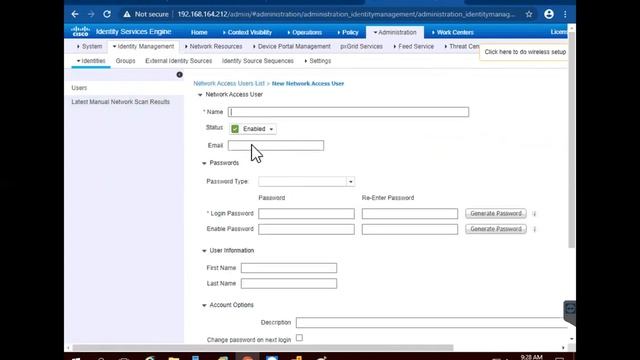The width and height of the screenshot is (640, 360).
Task: Open Identity Source Sequences
Action: (258, 61)
